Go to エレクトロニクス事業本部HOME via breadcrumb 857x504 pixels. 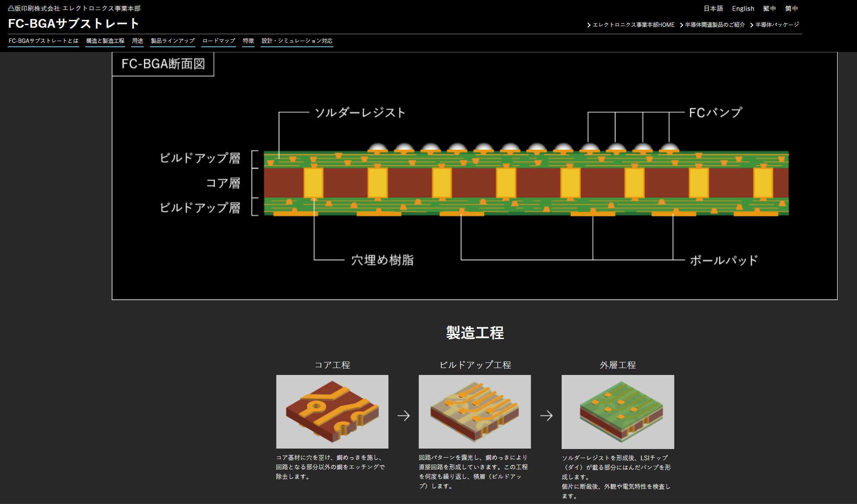[x=635, y=25]
